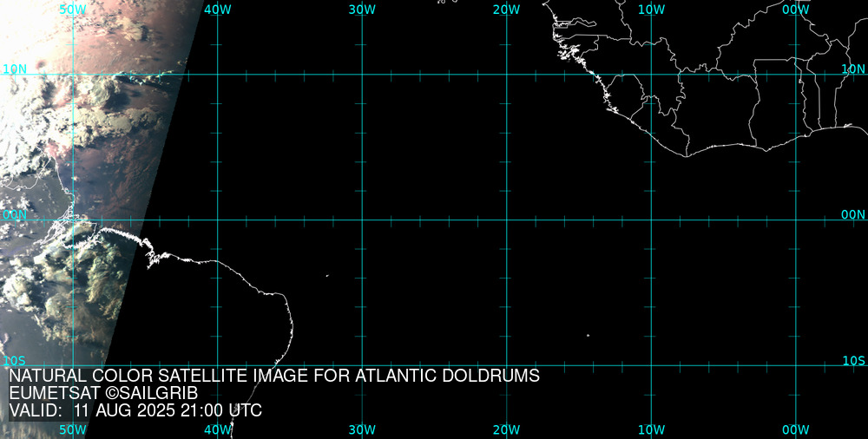Select the 30W longitude label along the top edge
868x439 pixels.
point(362,10)
